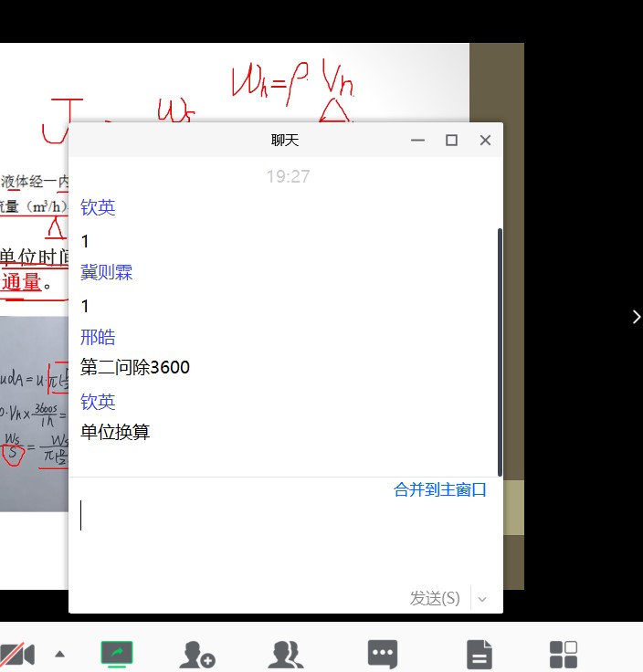The image size is (643, 672).
Task: Click sender name 邢皓 in chat
Action: [x=99, y=338]
